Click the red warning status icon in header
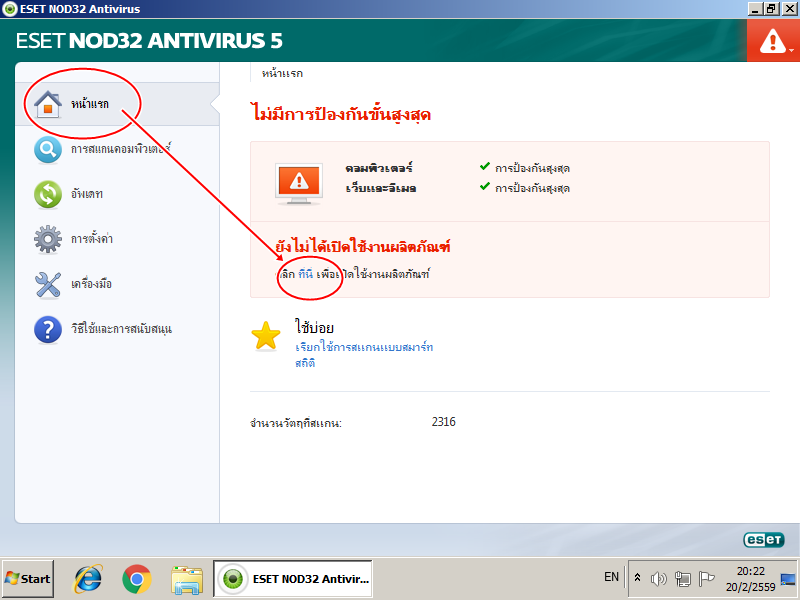This screenshot has height=600, width=800. point(772,41)
